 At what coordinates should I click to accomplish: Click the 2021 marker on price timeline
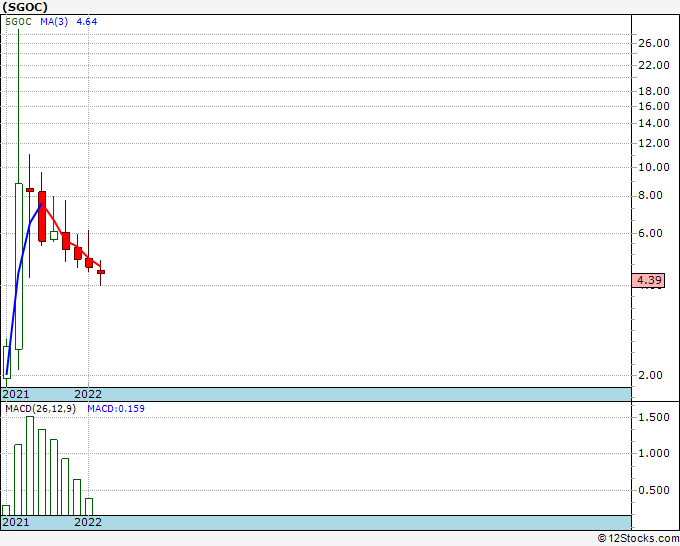coord(16,394)
